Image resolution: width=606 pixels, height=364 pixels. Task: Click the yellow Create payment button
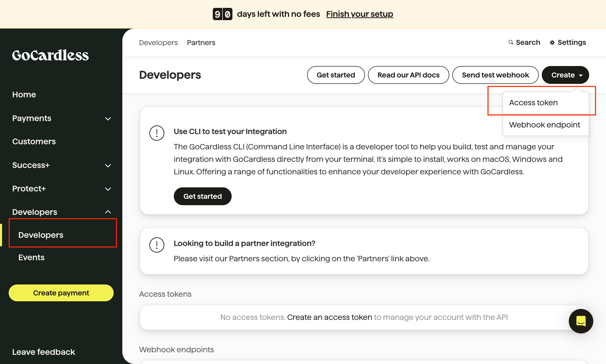[61, 293]
